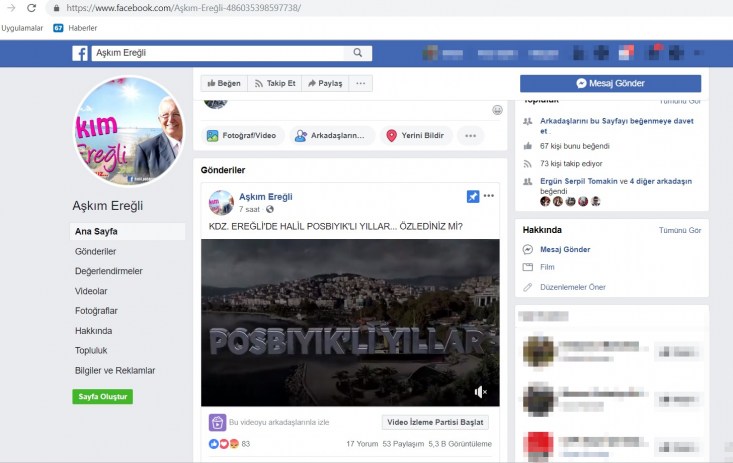Expand more composer options ellipsis button
Image resolution: width=733 pixels, height=463 pixels.
tap(469, 136)
